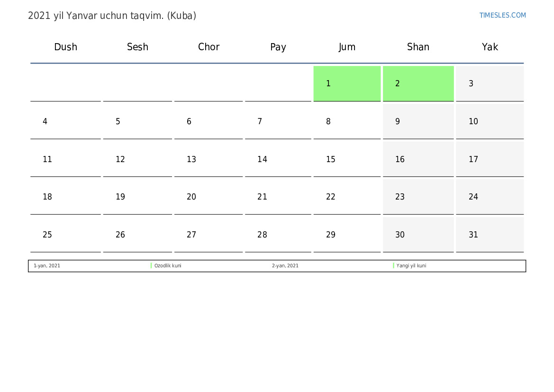Select day 31 in the calendar

coord(490,235)
